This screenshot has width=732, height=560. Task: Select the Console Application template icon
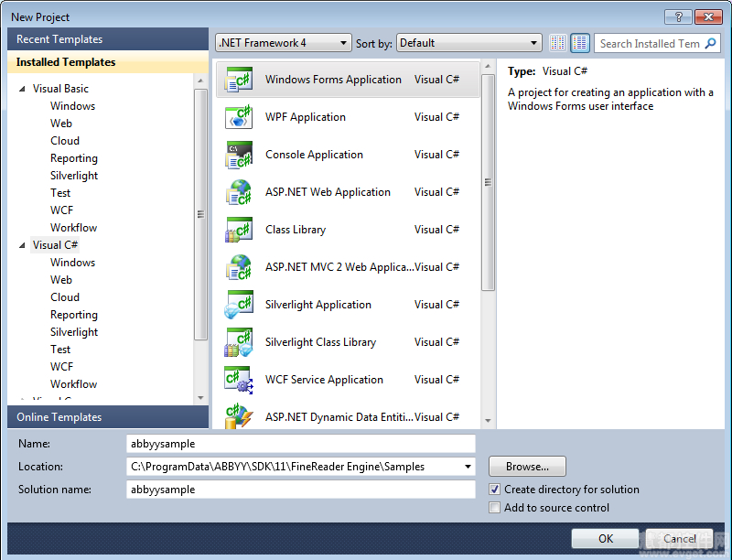(239, 155)
